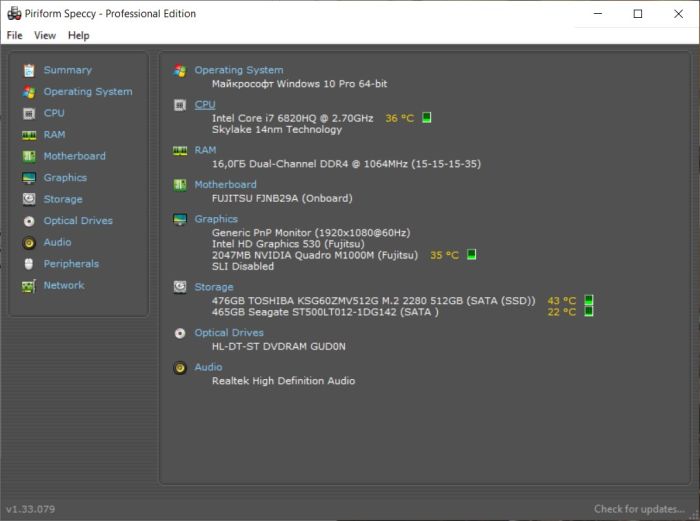Image resolution: width=700 pixels, height=521 pixels.
Task: Select Optical Drives in the sidebar
Action: click(78, 221)
